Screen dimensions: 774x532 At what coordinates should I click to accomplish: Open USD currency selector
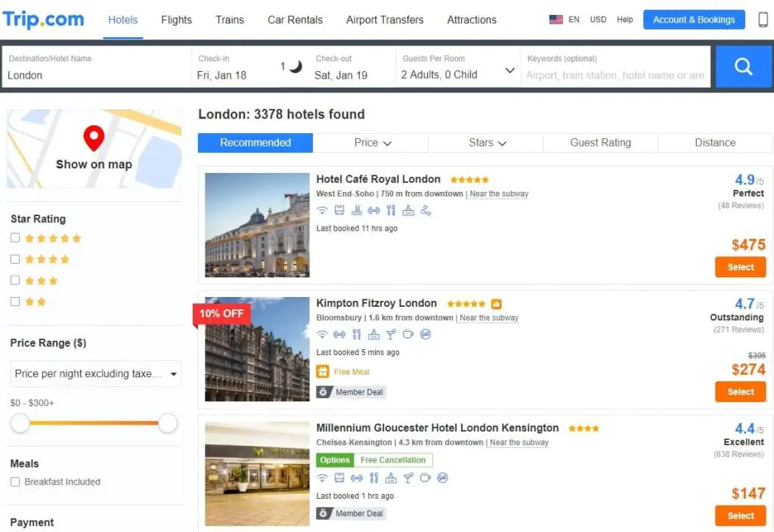pos(598,20)
